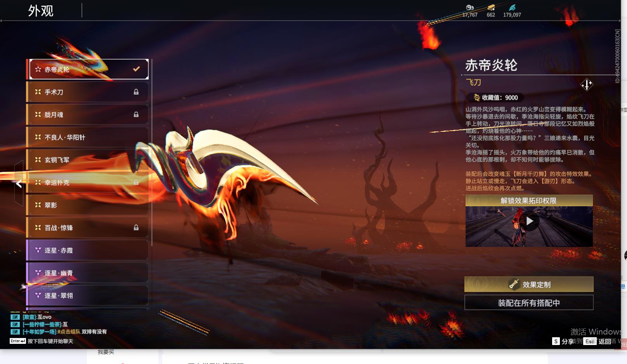Screen dimensions: 627x364
Task: Click the skin list scrollbar
Action: coord(152,155)
